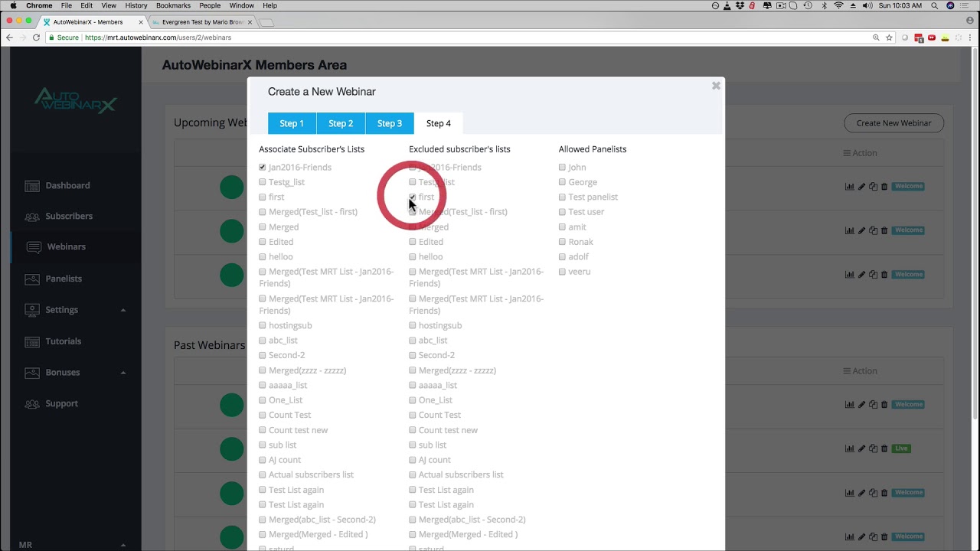This screenshot has height=551, width=980.
Task: Select the Step 4 tab
Action: point(439,123)
